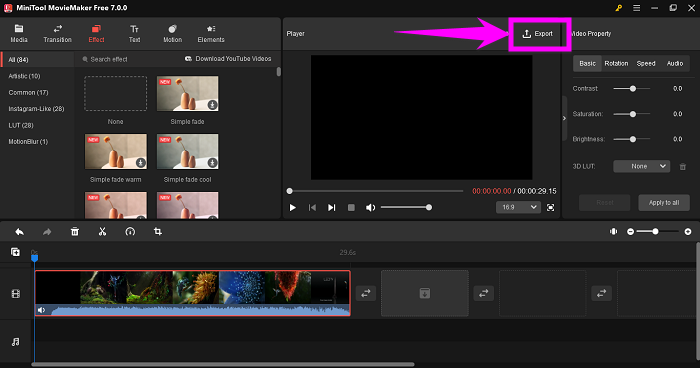Open the Crop tool
The width and height of the screenshot is (700, 368).
pos(158,231)
